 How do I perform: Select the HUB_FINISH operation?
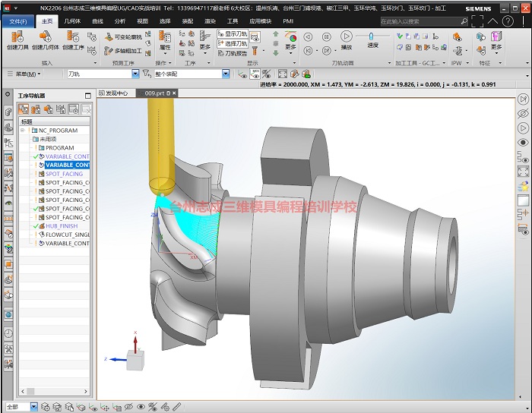(62, 226)
